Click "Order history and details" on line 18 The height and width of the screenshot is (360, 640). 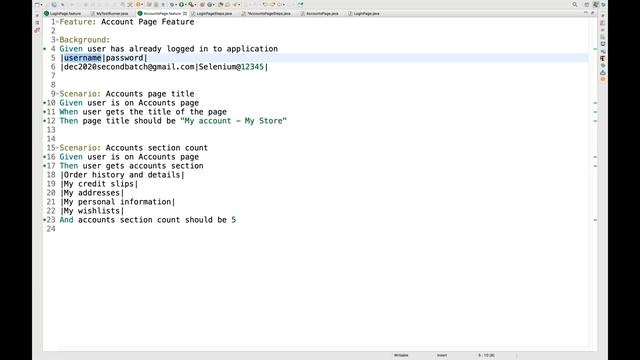tap(122, 175)
